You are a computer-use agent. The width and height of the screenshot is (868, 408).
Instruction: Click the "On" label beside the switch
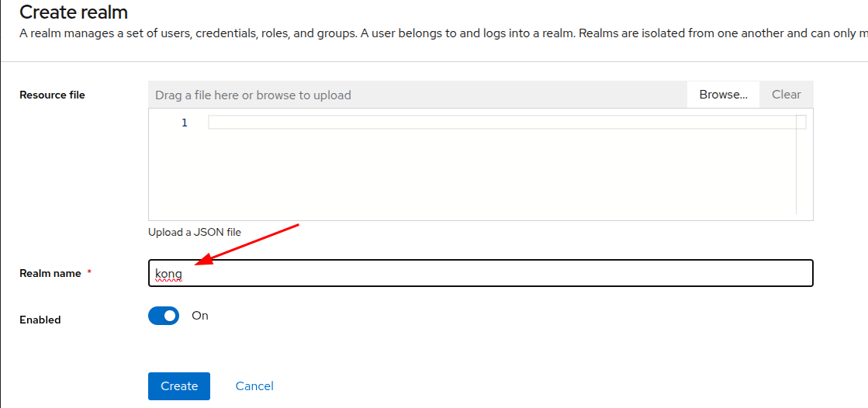click(200, 316)
